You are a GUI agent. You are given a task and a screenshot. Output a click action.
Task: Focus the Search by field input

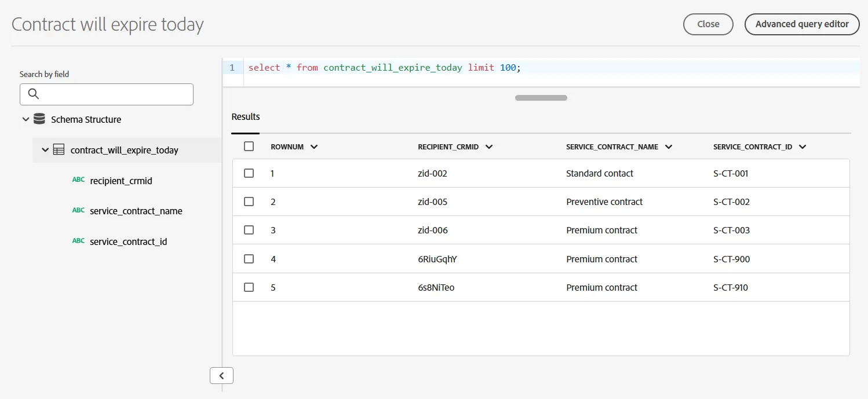click(107, 94)
